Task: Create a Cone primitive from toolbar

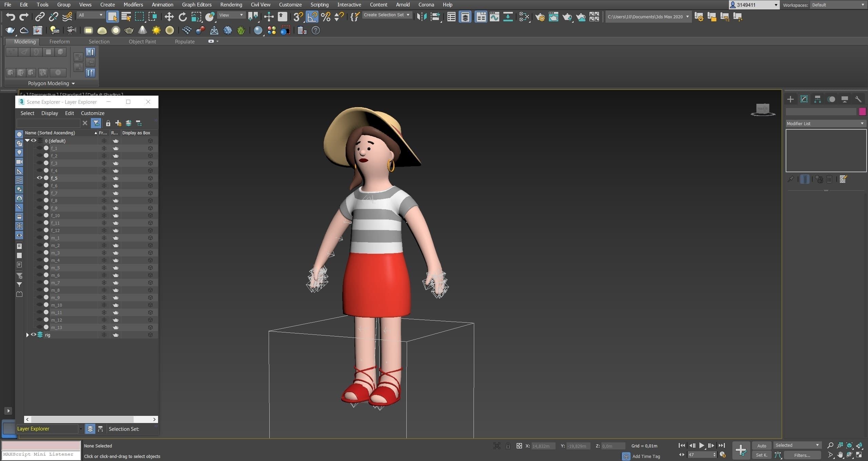Action: [142, 31]
